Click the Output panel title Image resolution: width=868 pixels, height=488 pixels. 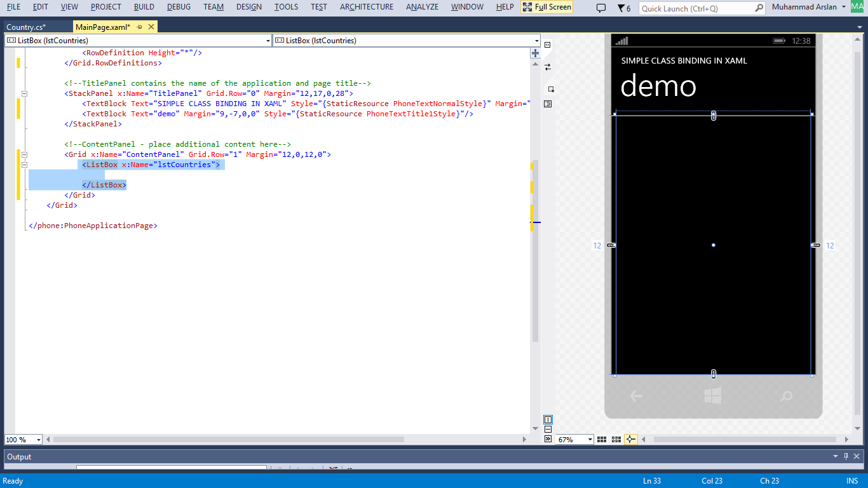pyautogui.click(x=19, y=456)
